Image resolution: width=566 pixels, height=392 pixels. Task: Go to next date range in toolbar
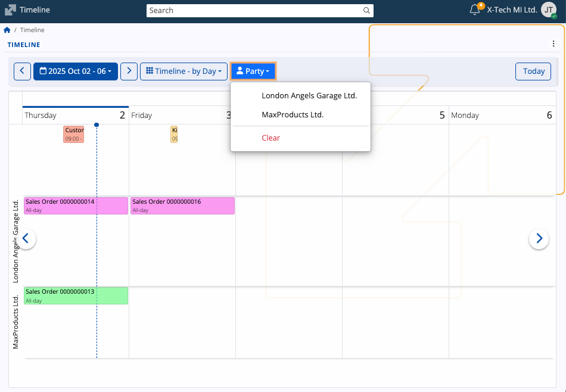pos(129,71)
